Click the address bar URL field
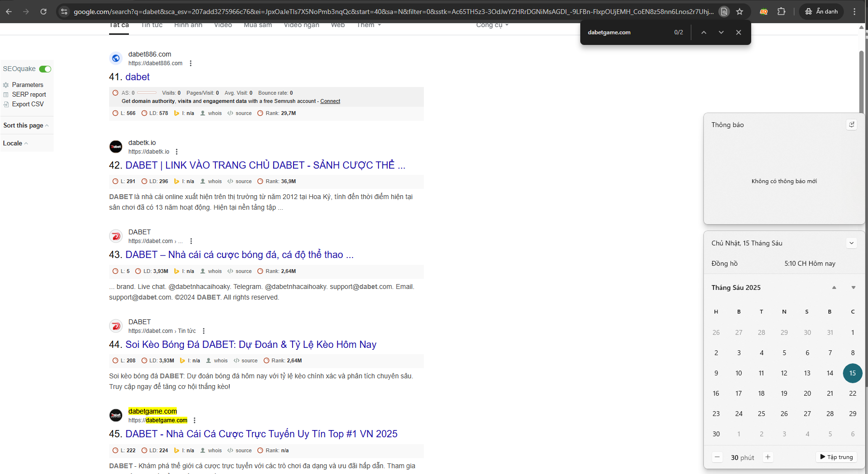This screenshot has width=868, height=474. [x=393, y=12]
